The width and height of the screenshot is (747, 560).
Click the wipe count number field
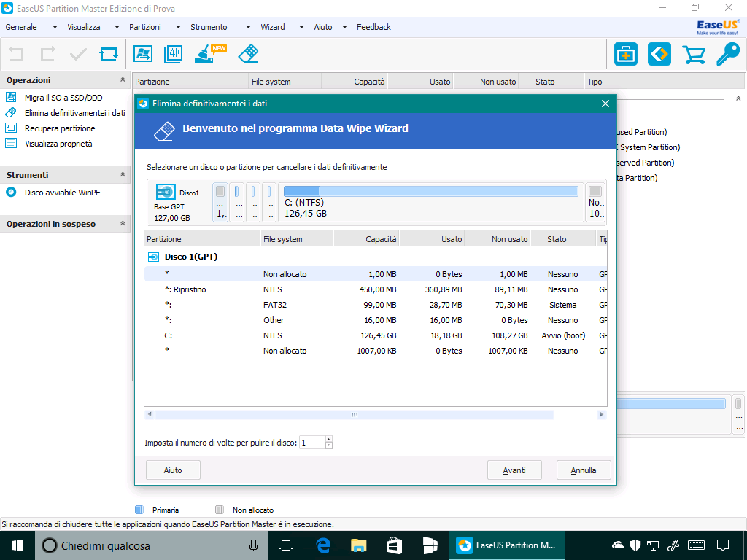(x=312, y=443)
